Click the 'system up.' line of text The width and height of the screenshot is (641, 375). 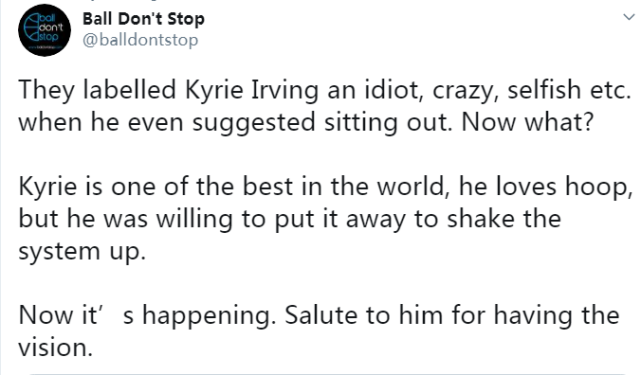82,251
